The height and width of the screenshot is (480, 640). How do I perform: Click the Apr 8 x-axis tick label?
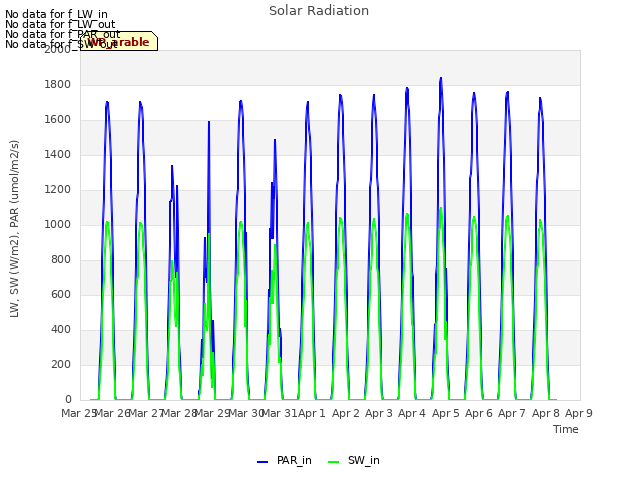click(546, 413)
